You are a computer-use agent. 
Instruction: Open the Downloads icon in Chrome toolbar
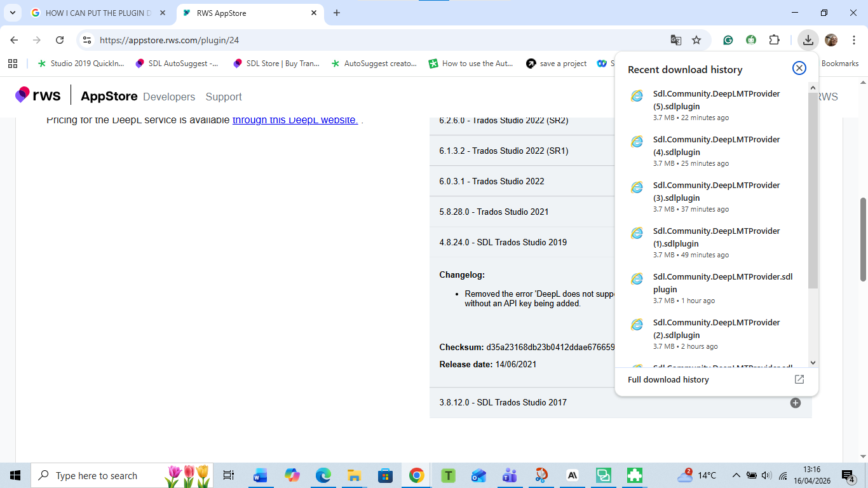(x=808, y=39)
